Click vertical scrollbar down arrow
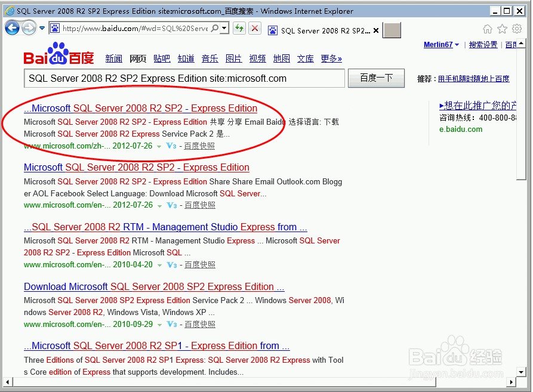The width and height of the screenshot is (533, 392). point(521,372)
